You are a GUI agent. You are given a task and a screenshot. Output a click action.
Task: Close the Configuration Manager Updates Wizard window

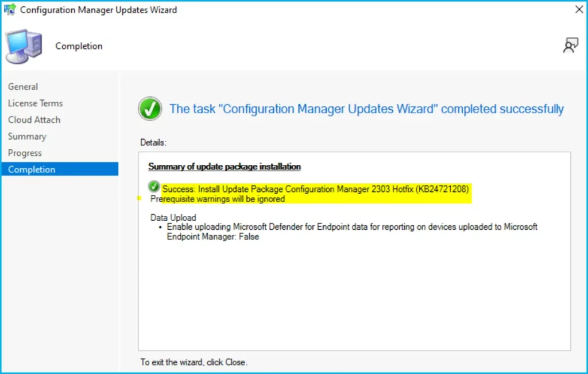point(579,9)
